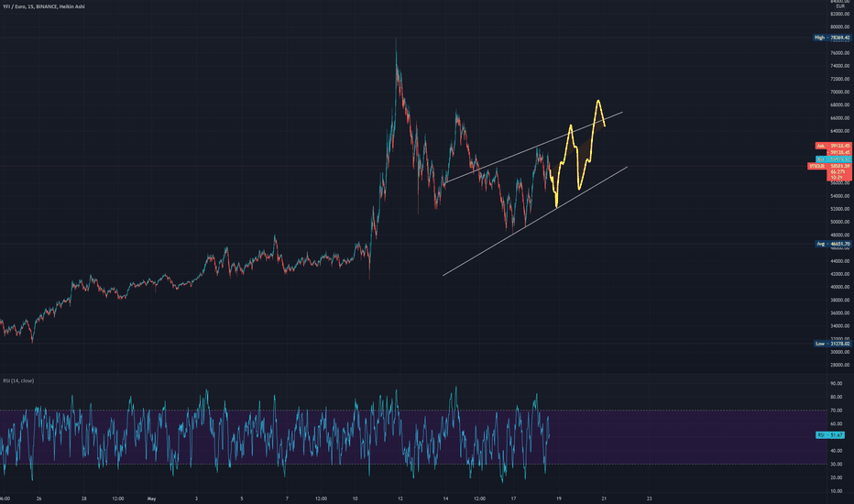This screenshot has width=854, height=504.
Task: Click 10.00 on the RSI axis
Action: tap(837, 491)
